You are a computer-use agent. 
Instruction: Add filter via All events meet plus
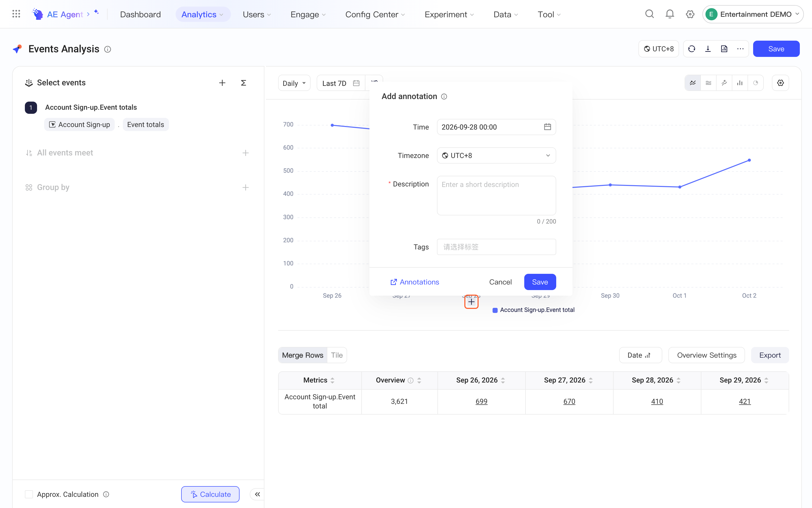pyautogui.click(x=246, y=153)
